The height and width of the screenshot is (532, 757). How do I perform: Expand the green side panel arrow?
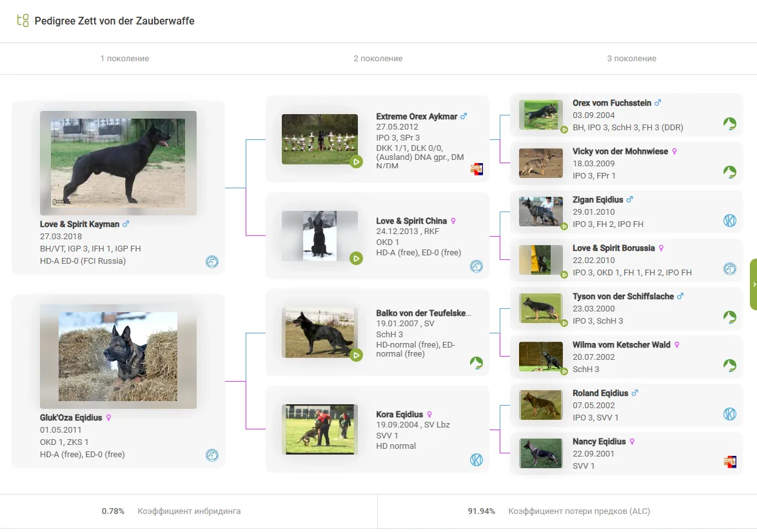[x=753, y=284]
